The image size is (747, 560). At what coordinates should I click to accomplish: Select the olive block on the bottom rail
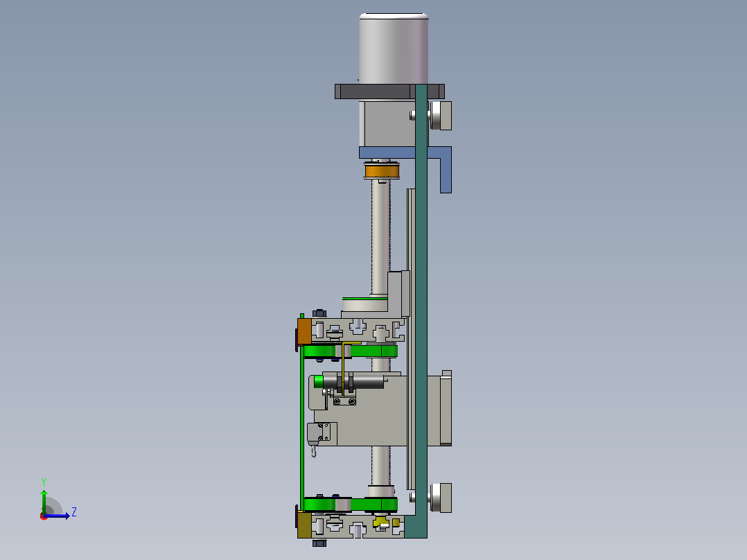click(x=304, y=525)
